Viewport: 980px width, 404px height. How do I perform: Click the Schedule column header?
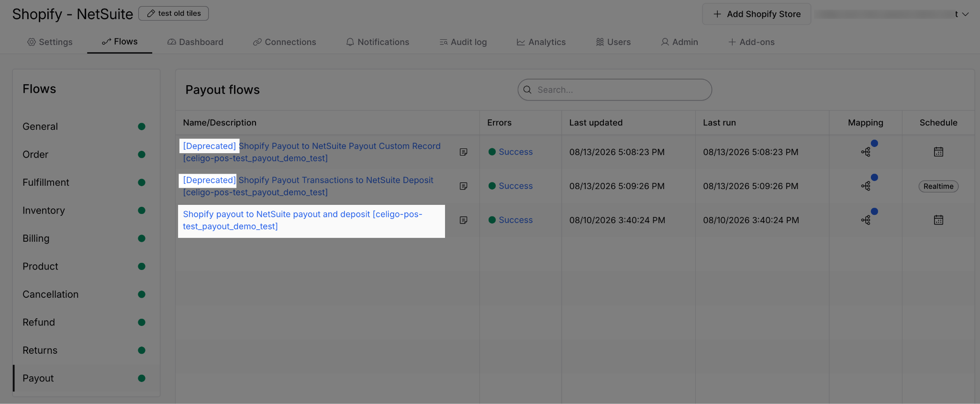pyautogui.click(x=938, y=123)
